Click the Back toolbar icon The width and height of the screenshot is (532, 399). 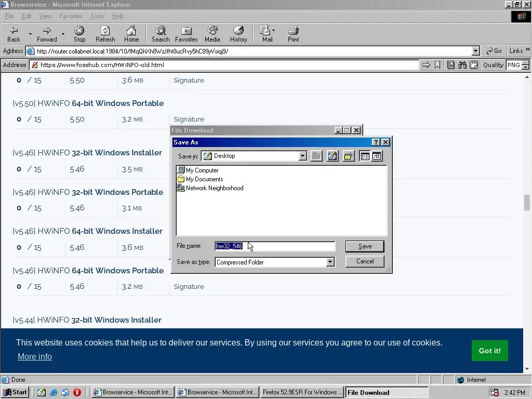pyautogui.click(x=14, y=34)
